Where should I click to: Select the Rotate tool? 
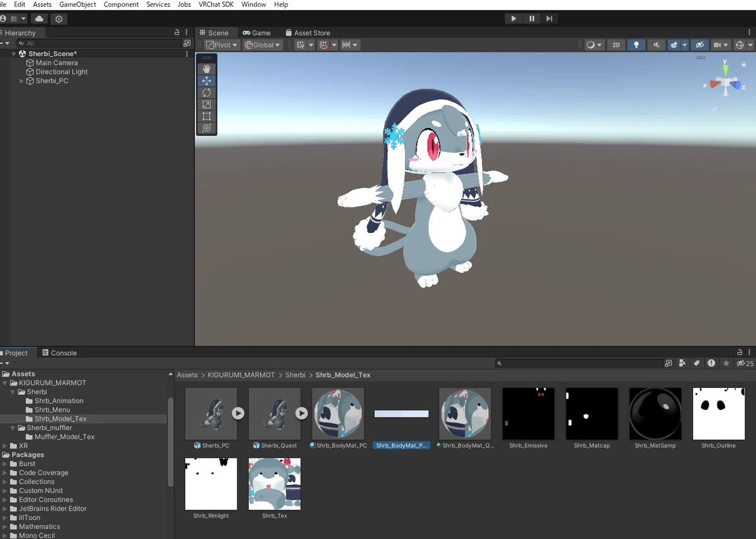tap(207, 93)
